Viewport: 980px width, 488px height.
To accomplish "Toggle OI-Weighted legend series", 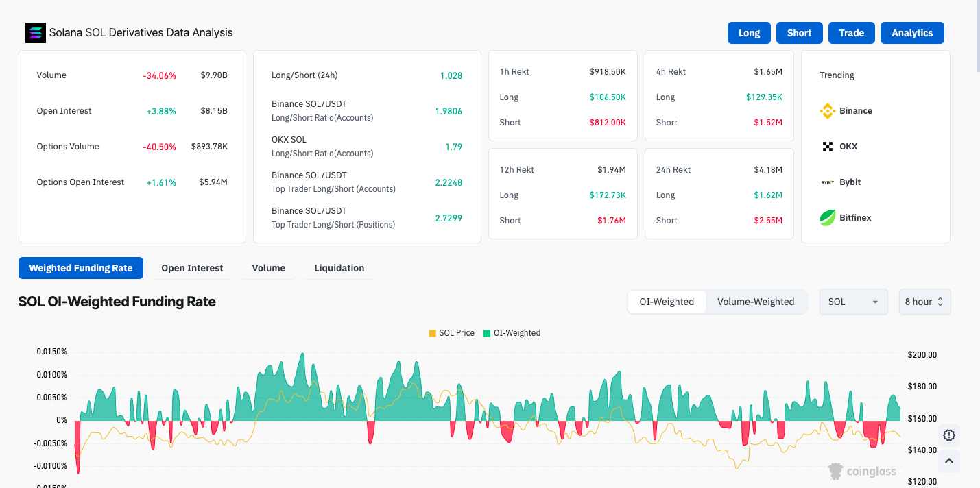I will coord(512,333).
